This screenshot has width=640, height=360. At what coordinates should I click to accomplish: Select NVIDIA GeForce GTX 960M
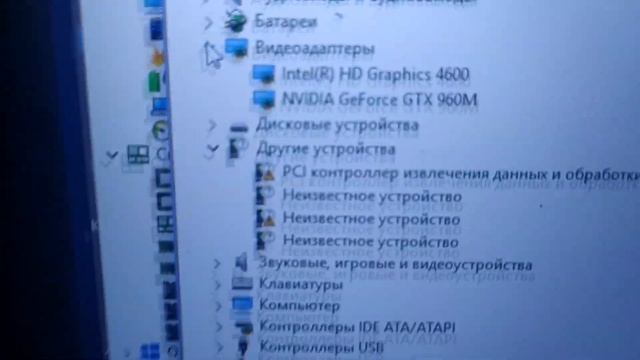[x=379, y=100]
